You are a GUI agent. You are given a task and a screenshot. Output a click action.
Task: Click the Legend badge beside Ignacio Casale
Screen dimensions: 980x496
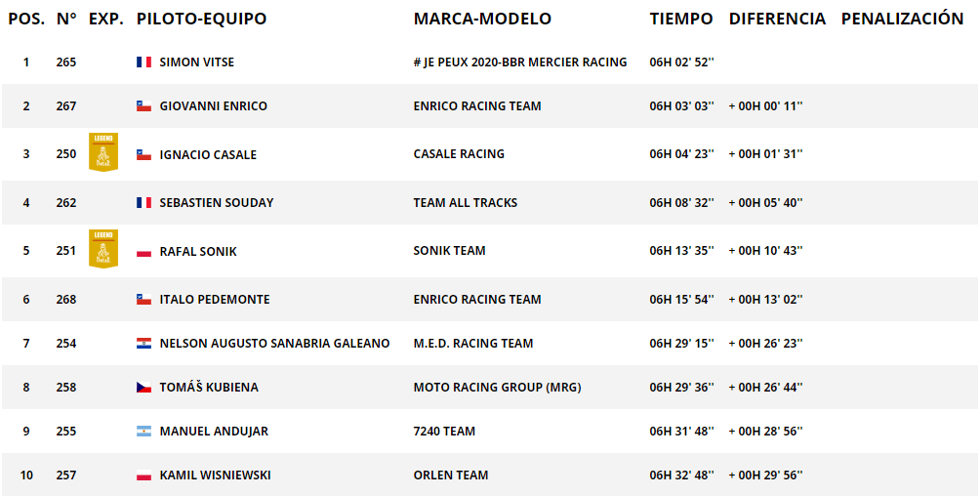coord(103,152)
